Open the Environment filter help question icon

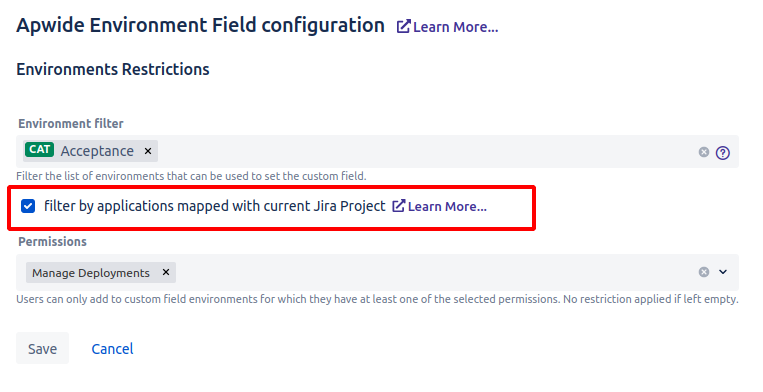723,153
